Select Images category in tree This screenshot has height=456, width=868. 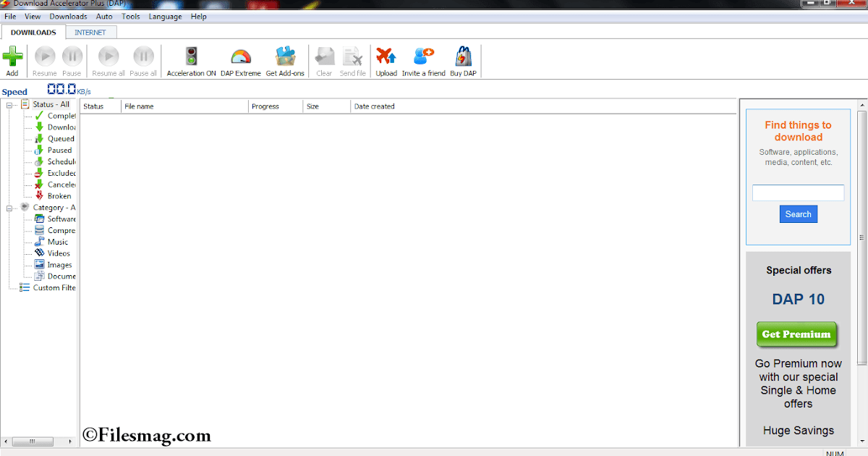54,265
